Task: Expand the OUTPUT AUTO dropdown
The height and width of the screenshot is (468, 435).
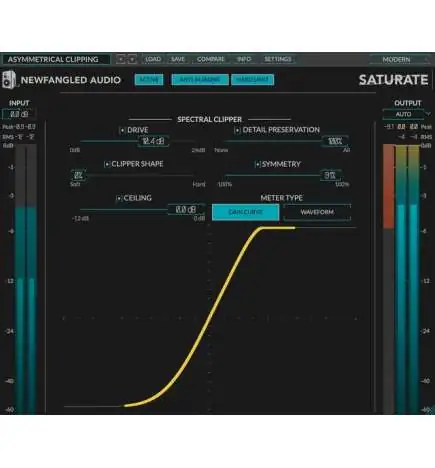Action: point(407,114)
